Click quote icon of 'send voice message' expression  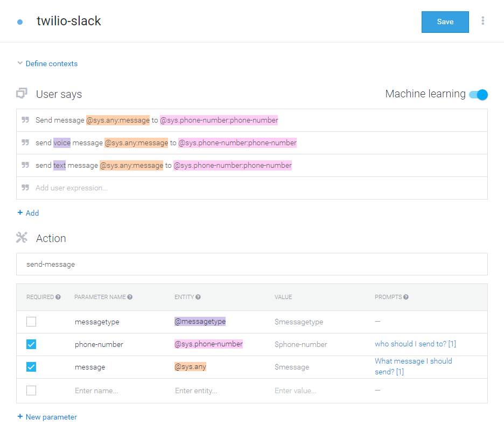pos(25,142)
